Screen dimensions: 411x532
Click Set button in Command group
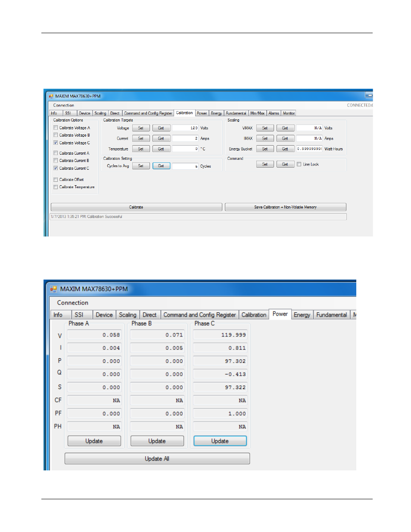tap(265, 164)
